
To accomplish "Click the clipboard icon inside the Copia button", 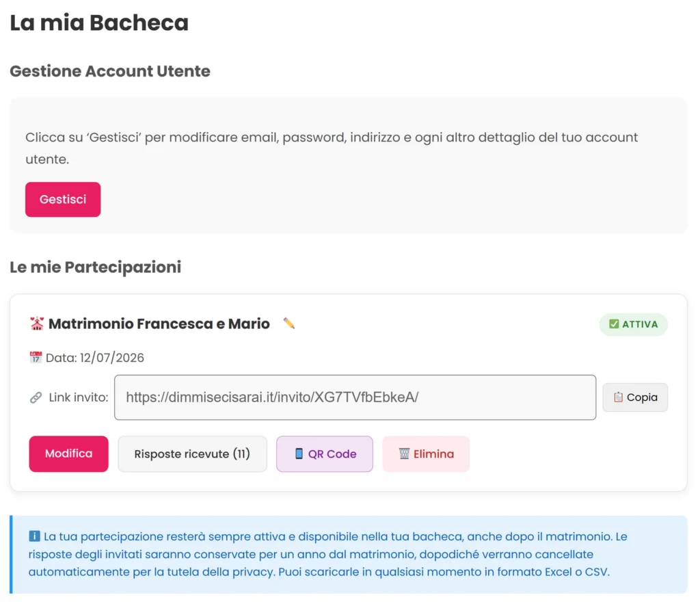I will (620, 397).
